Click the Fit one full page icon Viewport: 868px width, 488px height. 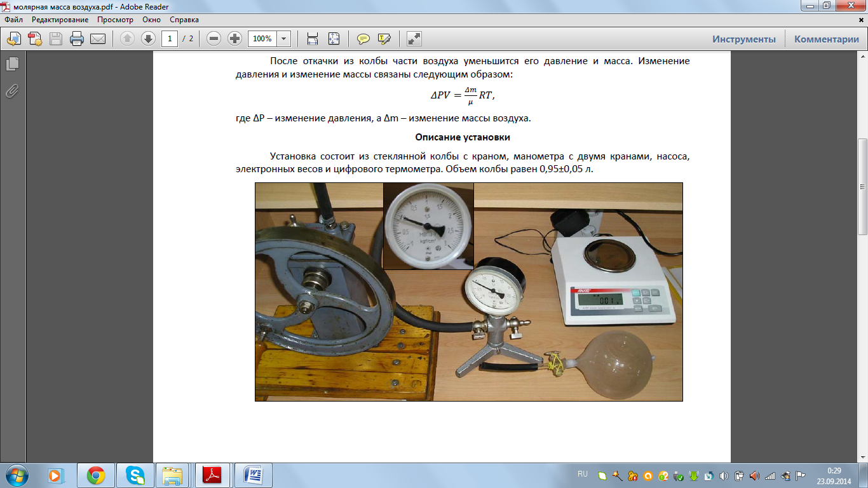(x=334, y=39)
